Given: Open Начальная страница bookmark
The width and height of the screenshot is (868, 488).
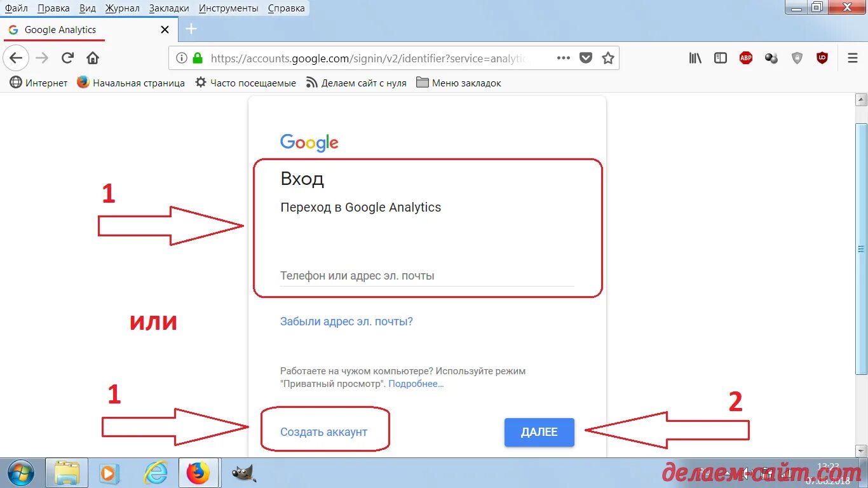Looking at the screenshot, I should click(131, 83).
